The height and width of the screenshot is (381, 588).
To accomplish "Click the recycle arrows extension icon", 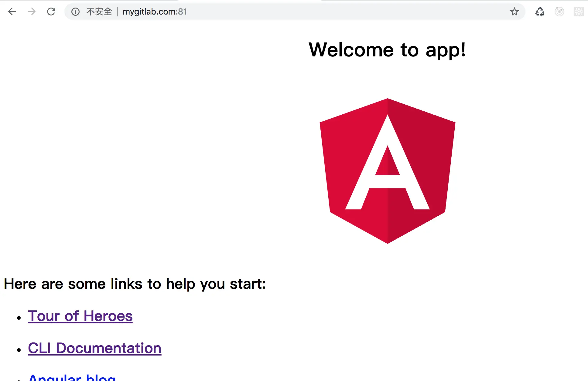I will tap(540, 12).
